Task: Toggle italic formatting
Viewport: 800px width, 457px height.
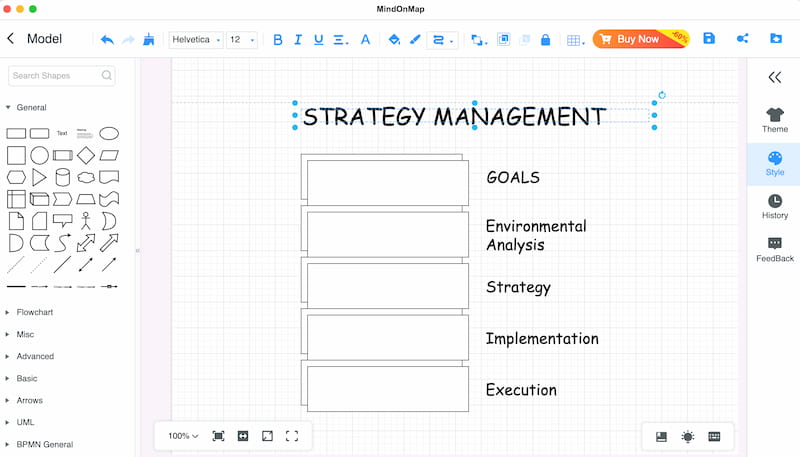Action: (298, 40)
